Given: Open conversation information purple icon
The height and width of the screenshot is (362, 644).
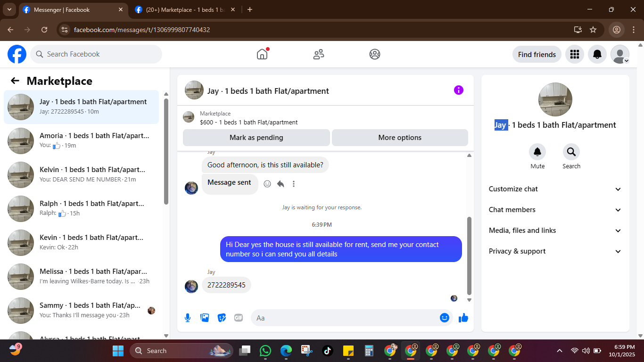Looking at the screenshot, I should [x=459, y=90].
